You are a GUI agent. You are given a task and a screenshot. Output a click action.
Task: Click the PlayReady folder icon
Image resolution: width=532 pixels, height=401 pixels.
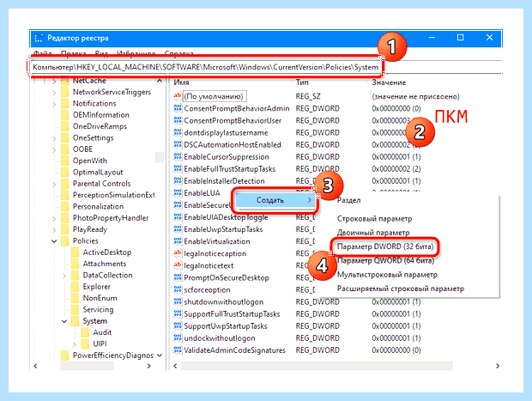(65, 229)
